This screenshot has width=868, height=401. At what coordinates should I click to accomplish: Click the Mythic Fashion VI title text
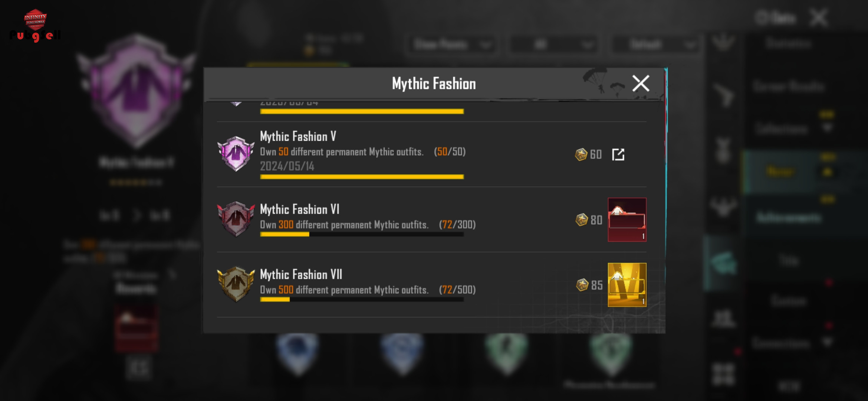(300, 209)
